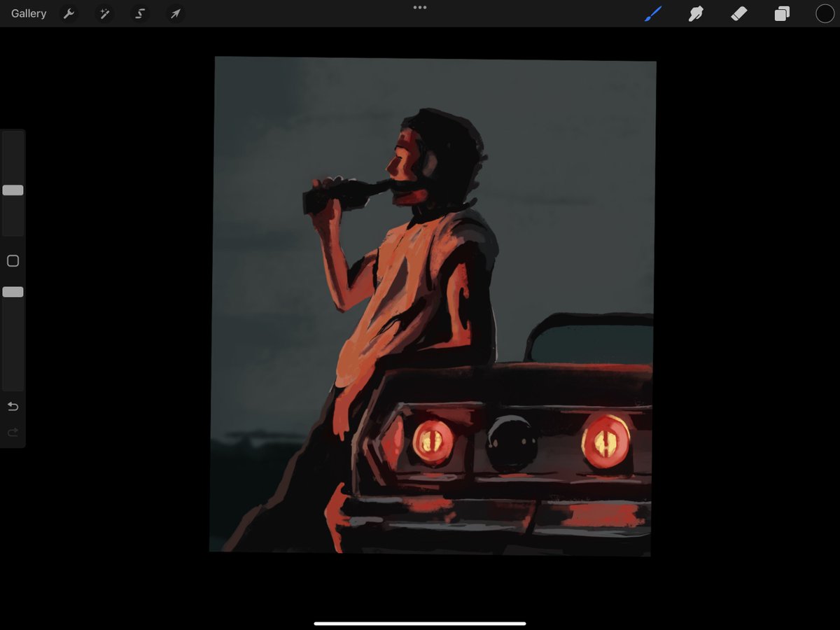Open the Layers panel
Viewport: 840px width, 630px height.
coord(782,13)
